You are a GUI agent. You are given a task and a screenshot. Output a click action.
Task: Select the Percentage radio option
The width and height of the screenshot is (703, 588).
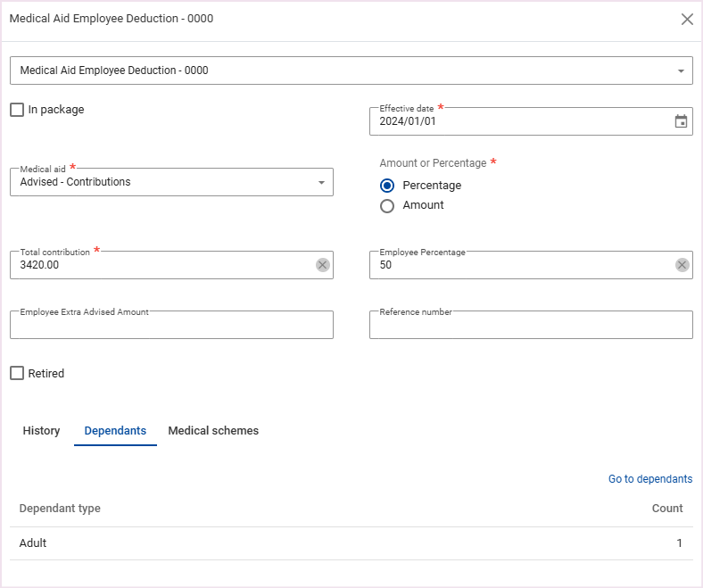point(387,186)
